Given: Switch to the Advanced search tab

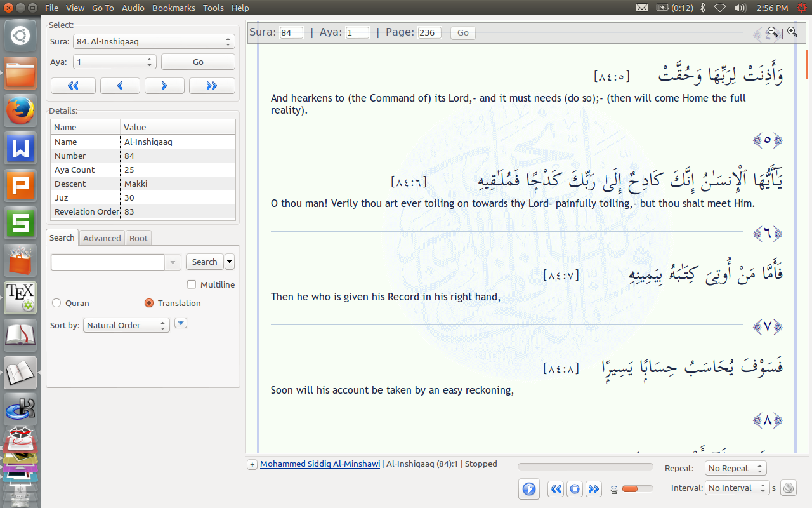Looking at the screenshot, I should [x=101, y=238].
